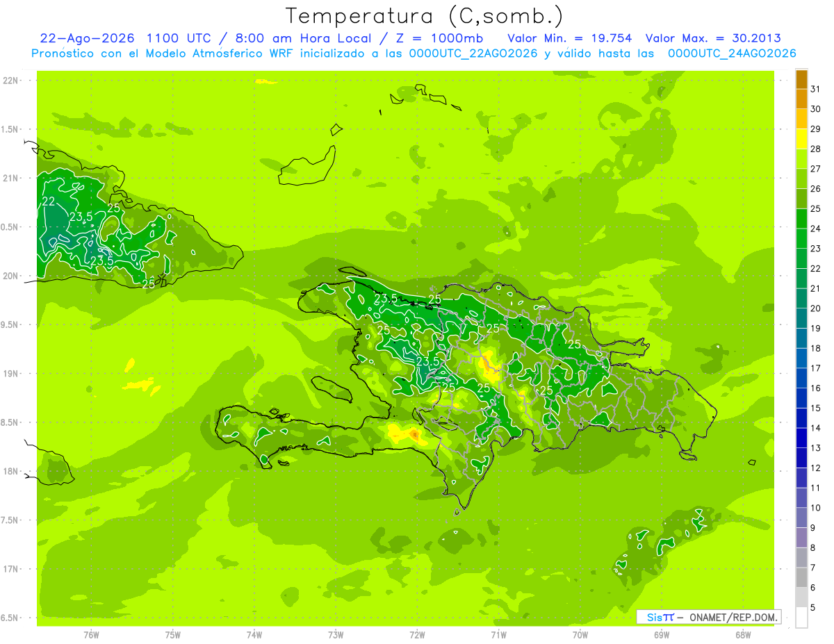Pick the dark orange swatch above 31 in legend
This screenshot has width=834, height=644.
coord(801,79)
